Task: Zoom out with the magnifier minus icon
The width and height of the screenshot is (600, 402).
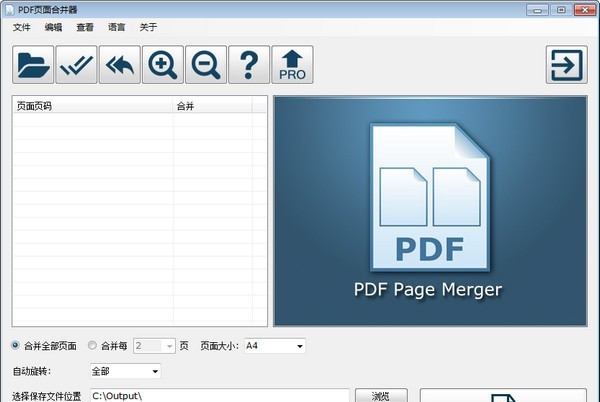Action: pyautogui.click(x=206, y=65)
